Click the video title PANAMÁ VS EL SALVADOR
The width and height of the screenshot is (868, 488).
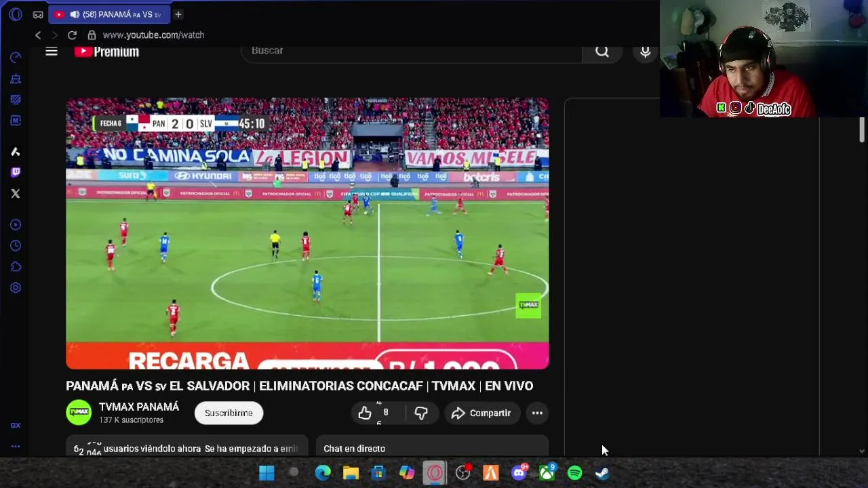tap(299, 386)
